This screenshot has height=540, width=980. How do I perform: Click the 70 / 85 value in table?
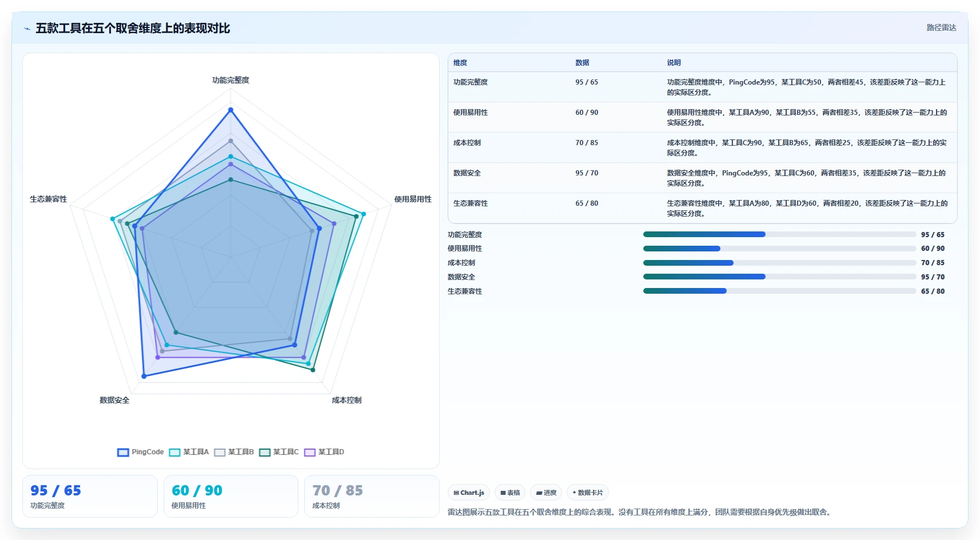click(x=587, y=143)
